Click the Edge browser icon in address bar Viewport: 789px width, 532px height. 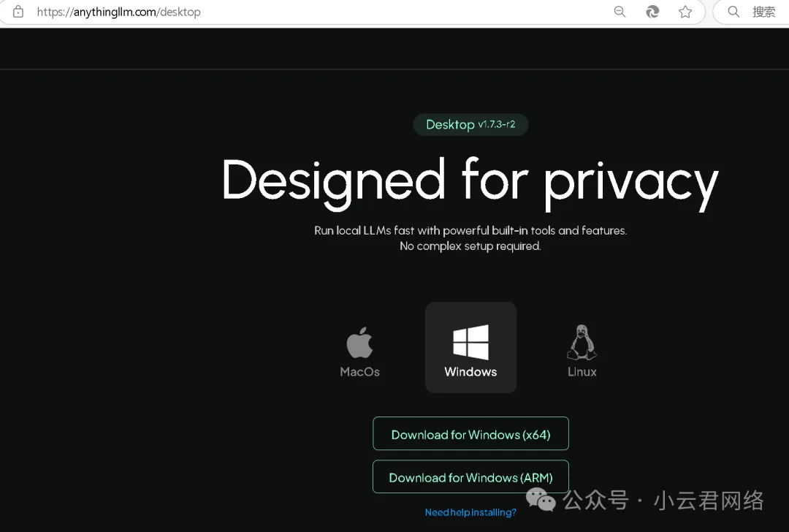click(652, 12)
